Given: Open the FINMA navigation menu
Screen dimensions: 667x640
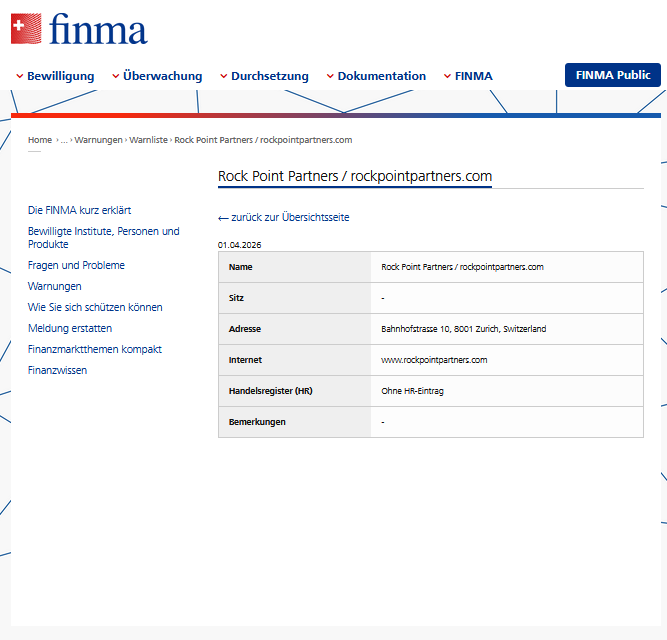Looking at the screenshot, I should point(468,76).
